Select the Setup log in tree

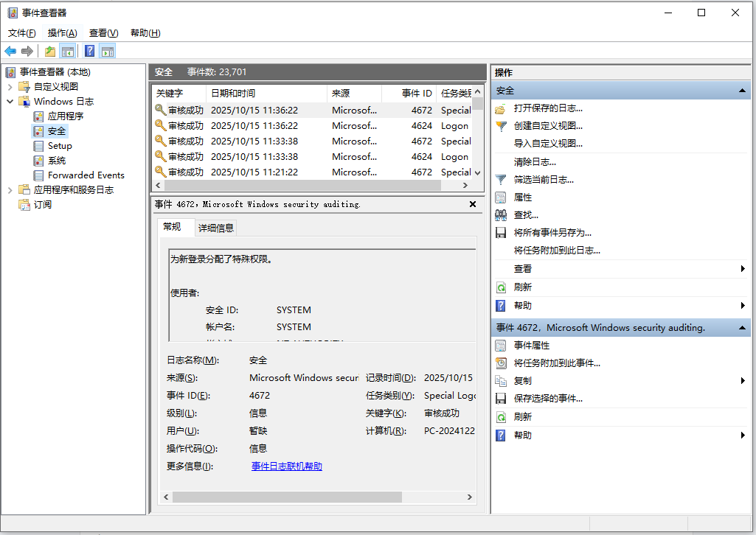pyautogui.click(x=60, y=146)
